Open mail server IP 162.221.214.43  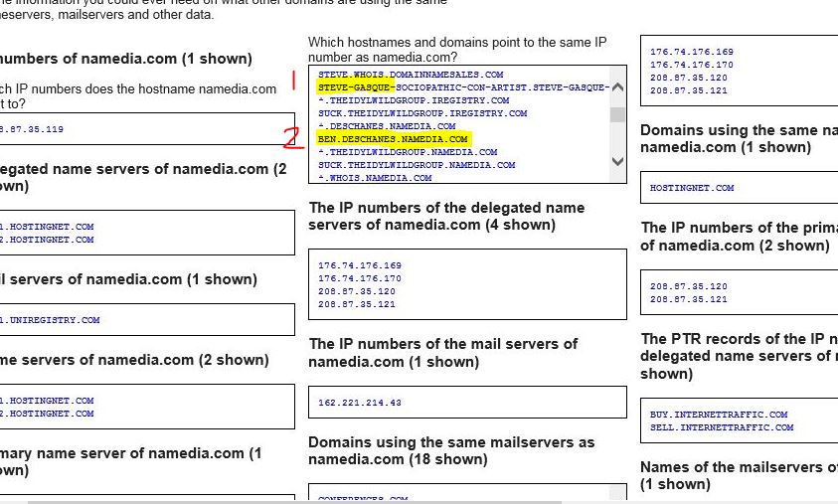pyautogui.click(x=360, y=403)
